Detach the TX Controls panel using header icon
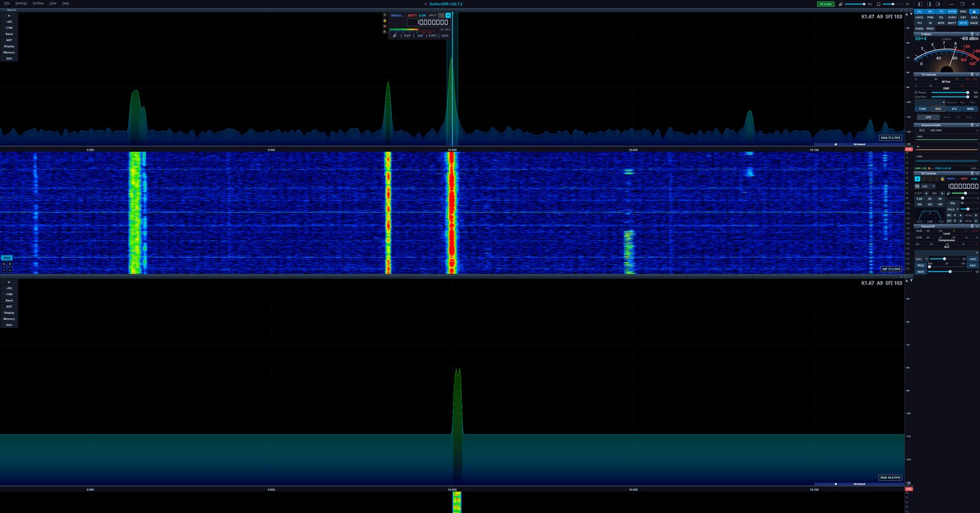The height and width of the screenshot is (513, 980). pyautogui.click(x=972, y=75)
